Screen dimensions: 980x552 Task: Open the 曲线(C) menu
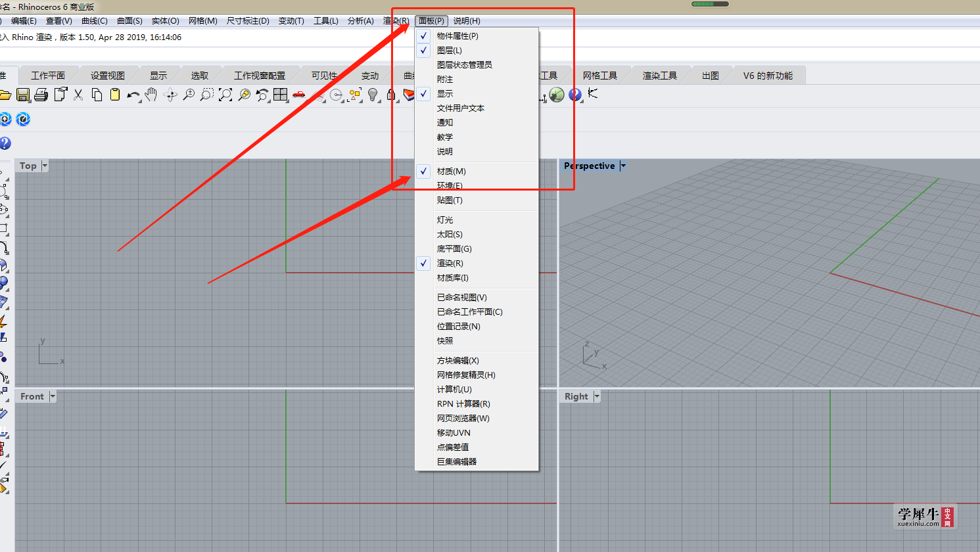click(x=95, y=21)
